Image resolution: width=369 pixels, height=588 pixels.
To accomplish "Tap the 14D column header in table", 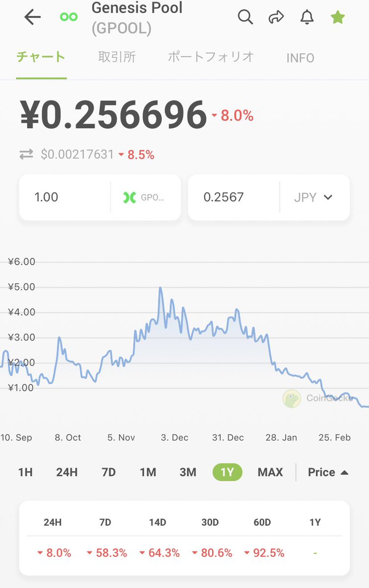I will pyautogui.click(x=158, y=522).
